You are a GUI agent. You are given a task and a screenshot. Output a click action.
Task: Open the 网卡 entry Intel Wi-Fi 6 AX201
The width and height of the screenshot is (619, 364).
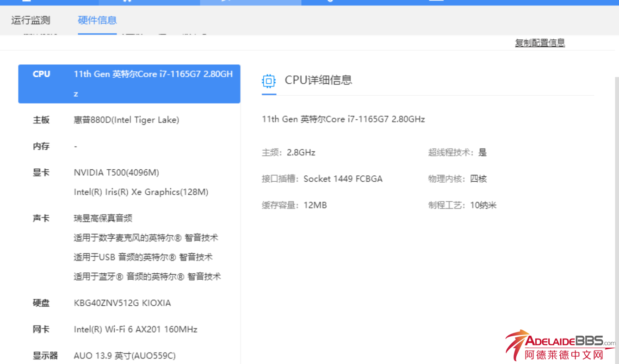(136, 330)
